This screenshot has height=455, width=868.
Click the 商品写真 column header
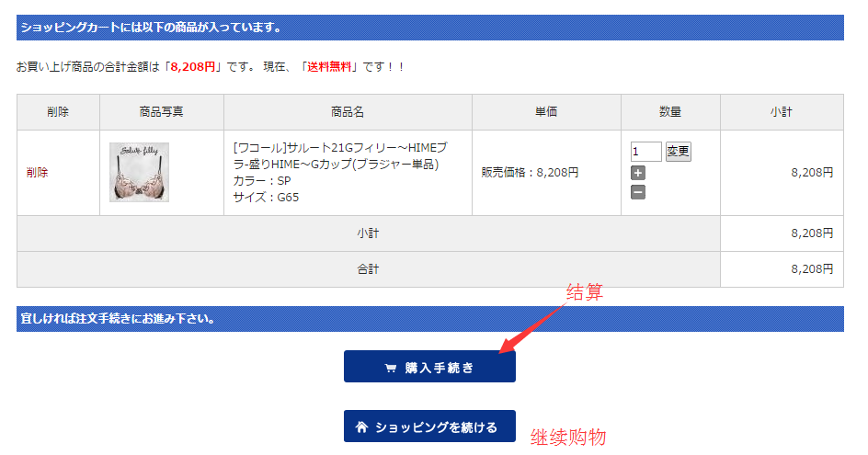click(162, 112)
